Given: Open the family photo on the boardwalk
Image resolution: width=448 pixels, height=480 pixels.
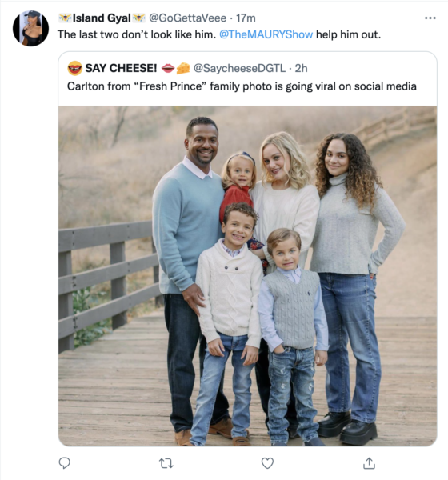Looking at the screenshot, I should tap(247, 276).
